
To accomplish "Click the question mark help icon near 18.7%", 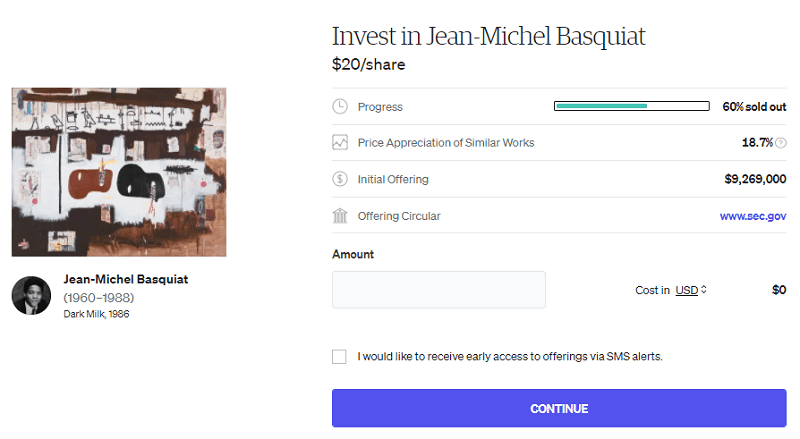I will click(781, 143).
